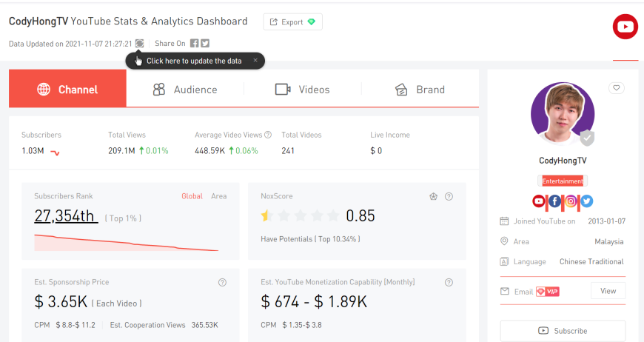Click the Average Video Views help icon

coord(268,135)
